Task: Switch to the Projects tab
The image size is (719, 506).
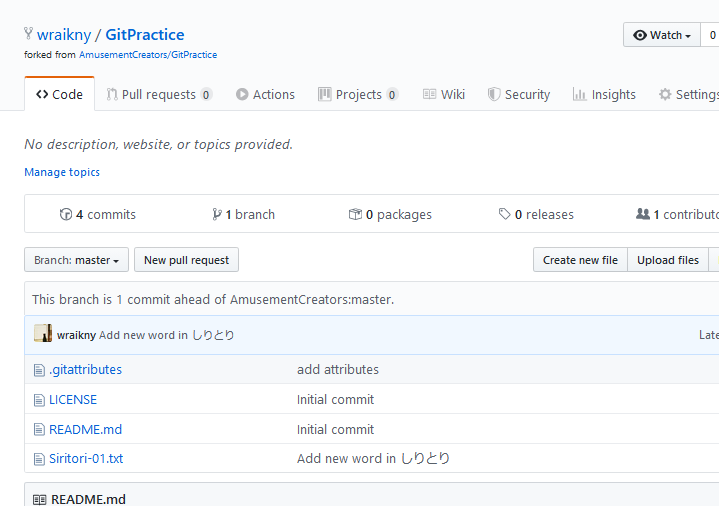Action: coord(358,95)
